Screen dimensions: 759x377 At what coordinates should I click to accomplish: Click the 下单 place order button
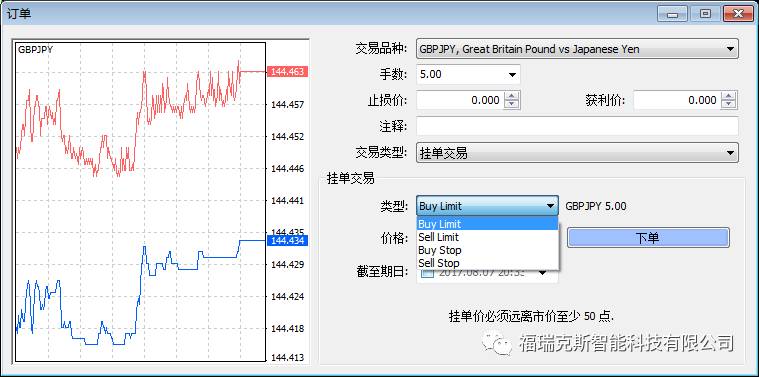click(648, 238)
